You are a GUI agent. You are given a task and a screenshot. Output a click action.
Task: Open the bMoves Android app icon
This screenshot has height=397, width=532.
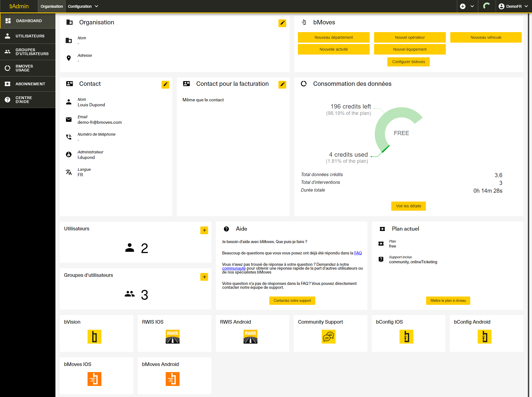tap(172, 379)
